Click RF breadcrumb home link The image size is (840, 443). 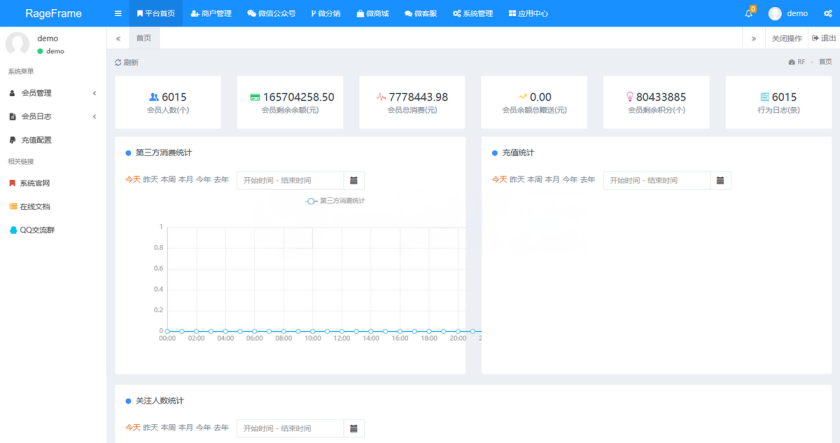click(x=797, y=62)
